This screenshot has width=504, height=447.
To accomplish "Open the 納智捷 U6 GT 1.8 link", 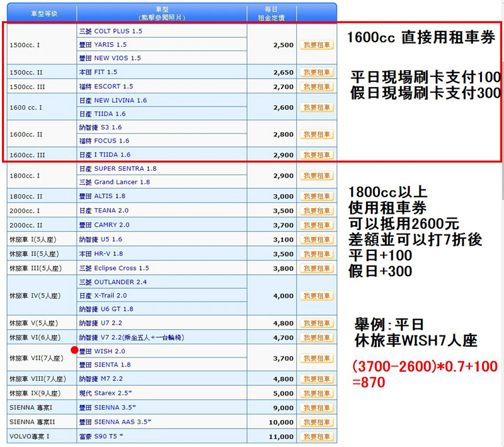I will [x=106, y=309].
